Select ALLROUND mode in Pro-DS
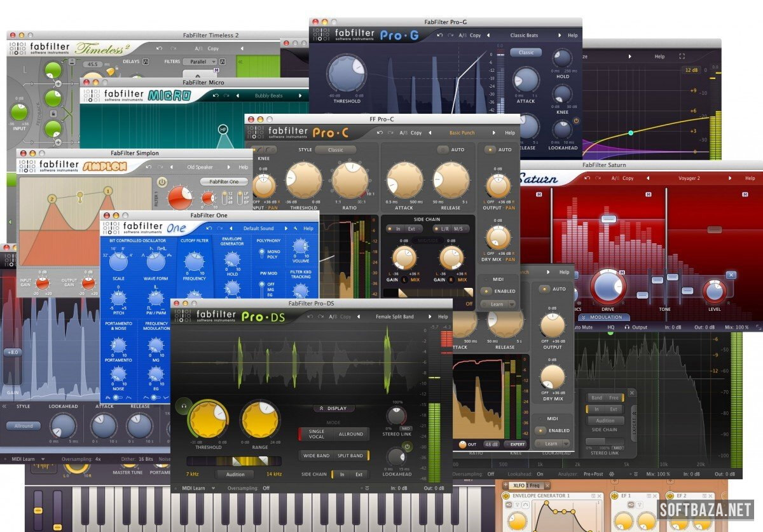The height and width of the screenshot is (532, 763). click(x=350, y=434)
